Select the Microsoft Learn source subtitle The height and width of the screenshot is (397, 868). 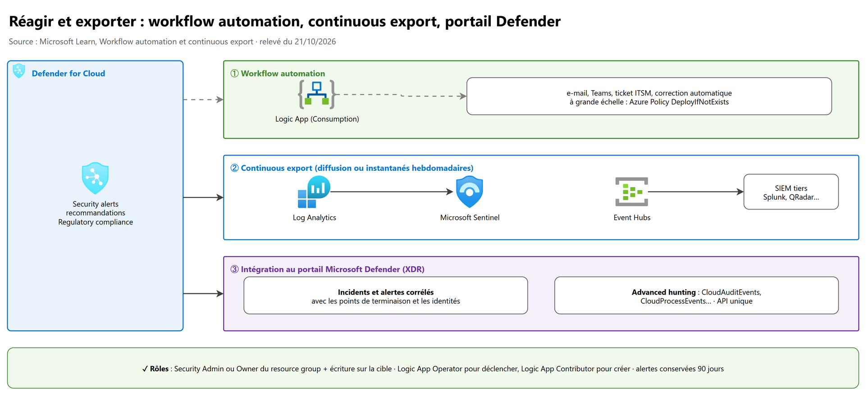point(172,41)
